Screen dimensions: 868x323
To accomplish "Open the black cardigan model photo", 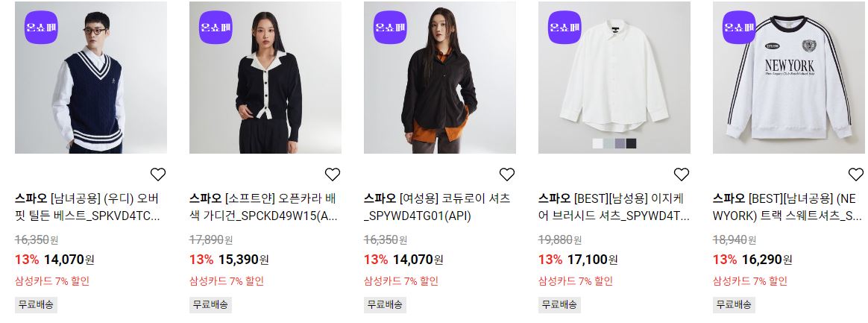I will (x=265, y=78).
